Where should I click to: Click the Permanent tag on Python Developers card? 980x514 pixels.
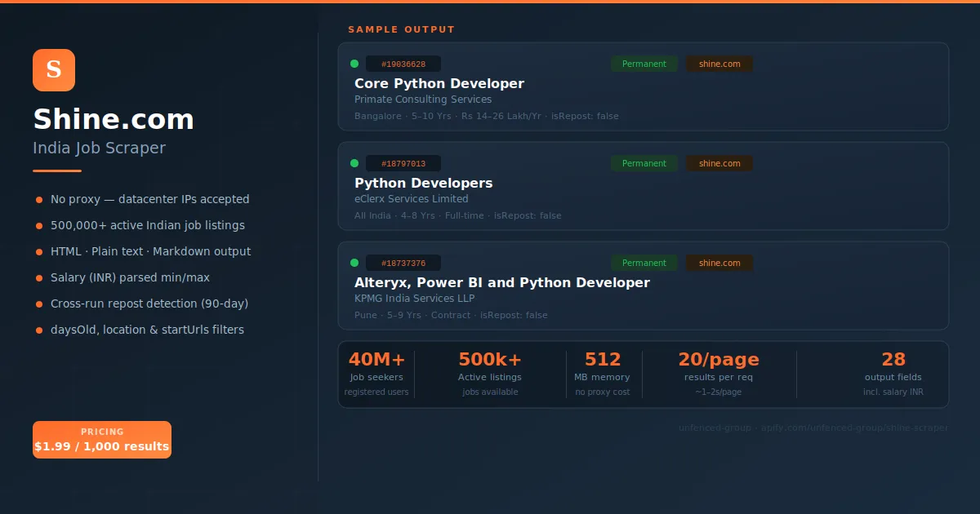pos(644,163)
